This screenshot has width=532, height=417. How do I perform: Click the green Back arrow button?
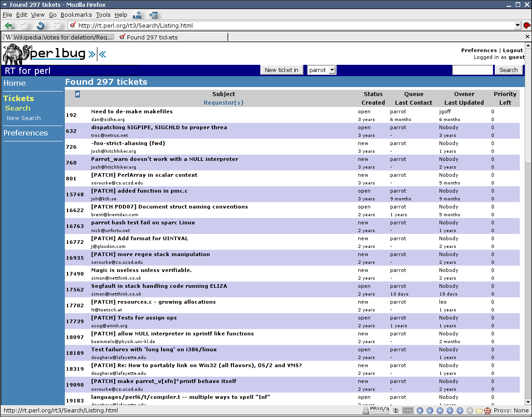pyautogui.click(x=9, y=25)
